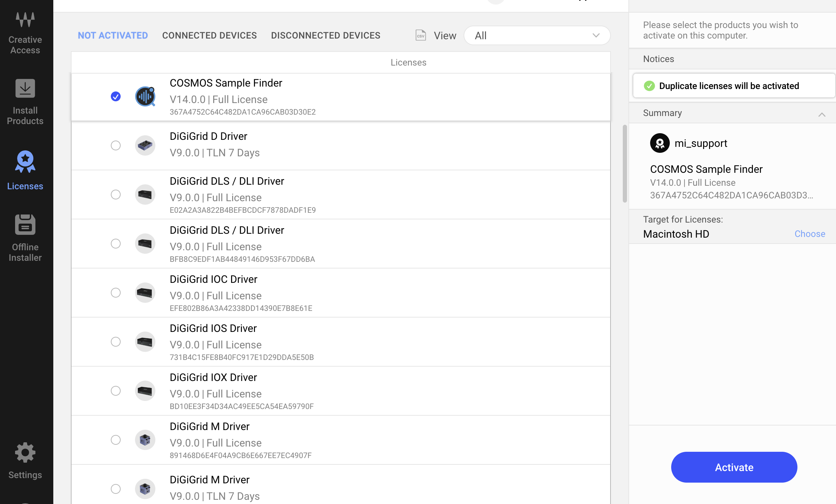
Task: Collapse the Summary section chevron
Action: [822, 114]
